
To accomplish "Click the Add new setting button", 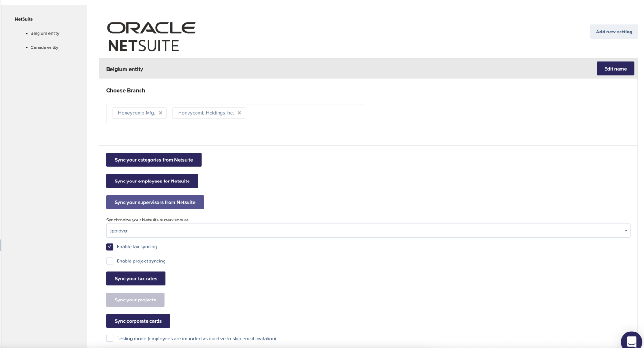I will coord(614,32).
